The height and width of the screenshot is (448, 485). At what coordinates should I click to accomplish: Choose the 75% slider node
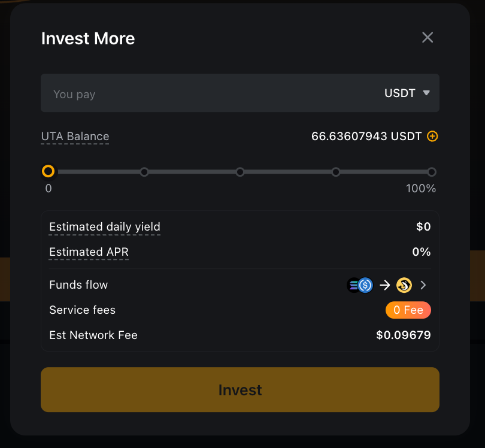pyautogui.click(x=336, y=172)
